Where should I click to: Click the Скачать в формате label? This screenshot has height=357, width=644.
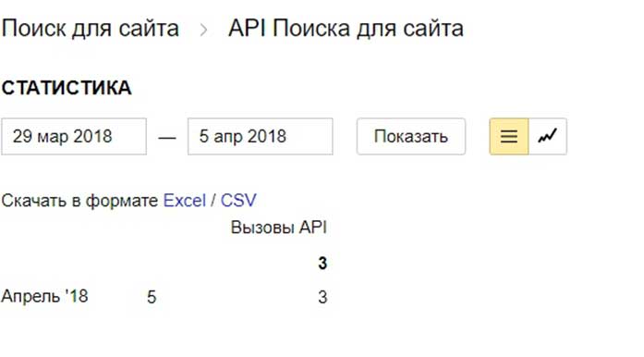click(79, 201)
